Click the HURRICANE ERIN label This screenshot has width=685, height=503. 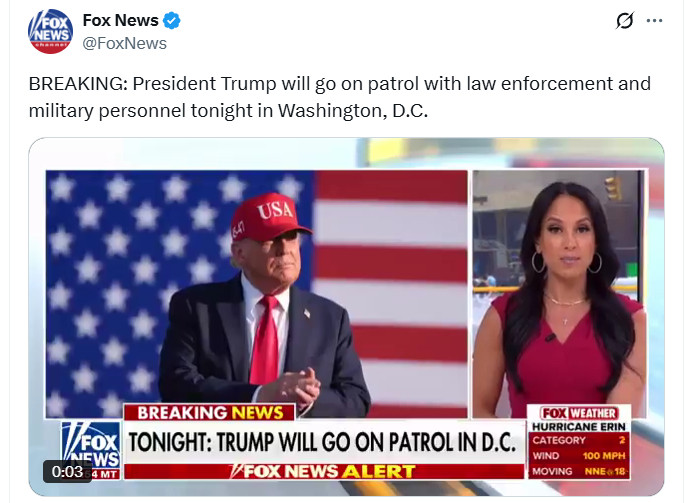click(x=579, y=427)
